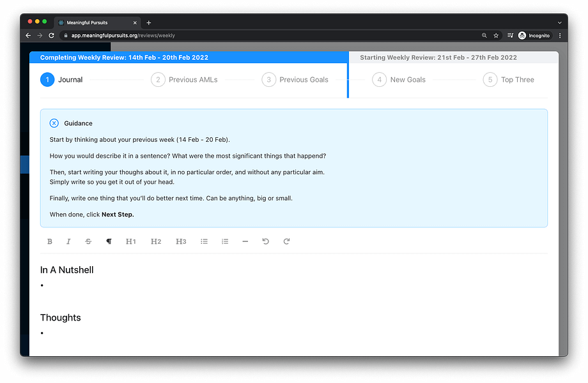
Task: Toggle italic formatting in editor toolbar
Action: 68,241
